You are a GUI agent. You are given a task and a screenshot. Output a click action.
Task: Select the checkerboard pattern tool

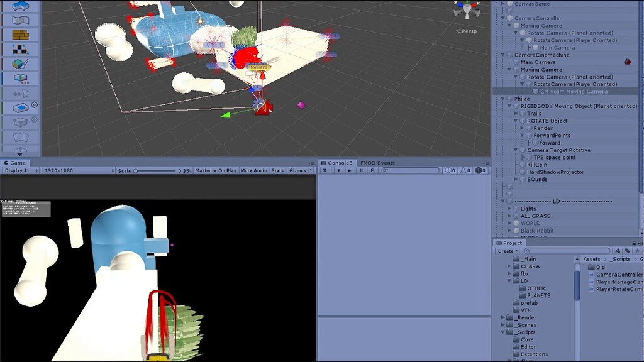tap(21, 48)
